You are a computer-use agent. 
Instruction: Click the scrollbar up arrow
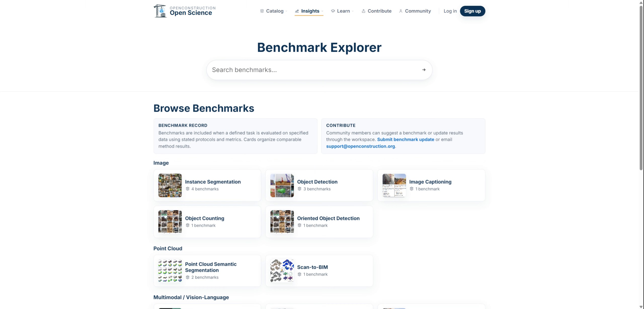[641, 3]
